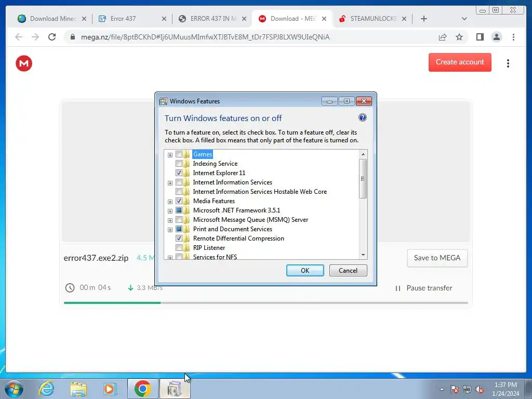Toggle Chrome's side panel icon
This screenshot has width=532, height=399.
click(480, 37)
